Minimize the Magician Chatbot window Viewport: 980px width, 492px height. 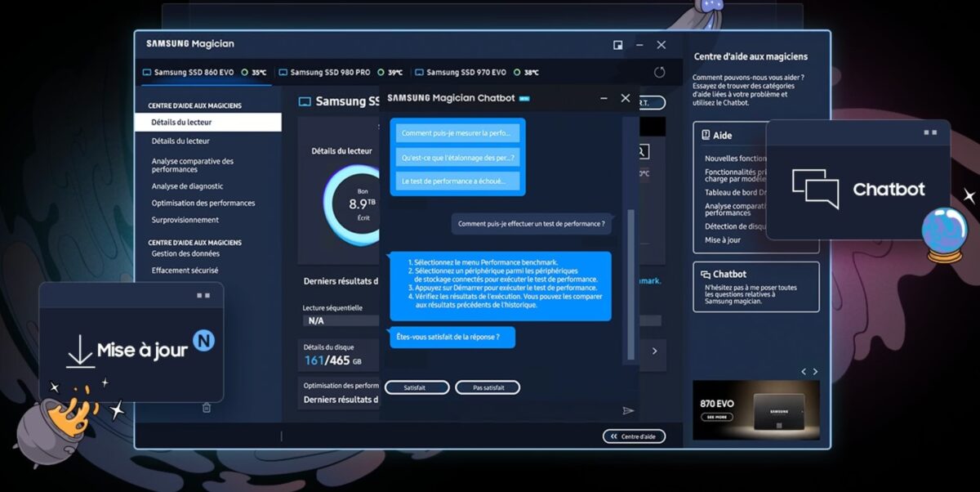point(604,98)
